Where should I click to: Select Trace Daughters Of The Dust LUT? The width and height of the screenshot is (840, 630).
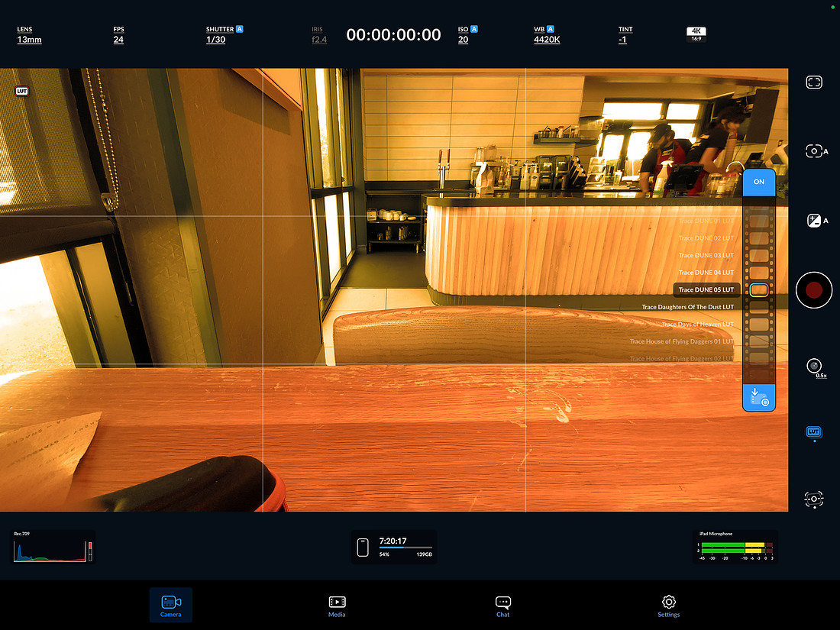pyautogui.click(x=688, y=307)
